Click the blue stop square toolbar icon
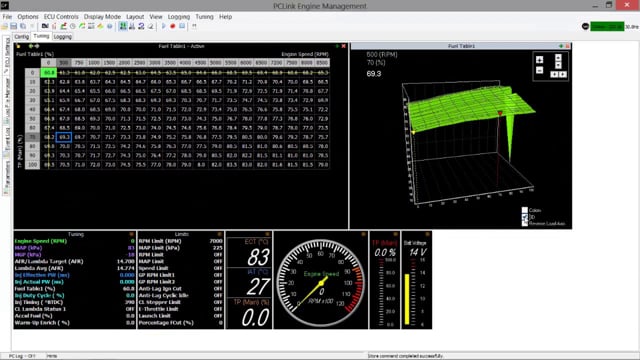Image resolution: width=640 pixels, height=360 pixels. click(x=182, y=26)
